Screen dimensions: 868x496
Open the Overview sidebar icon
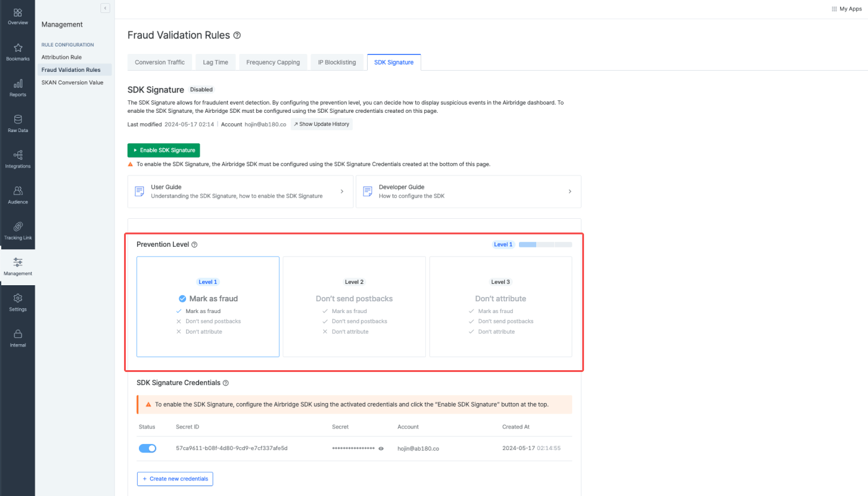[17, 12]
